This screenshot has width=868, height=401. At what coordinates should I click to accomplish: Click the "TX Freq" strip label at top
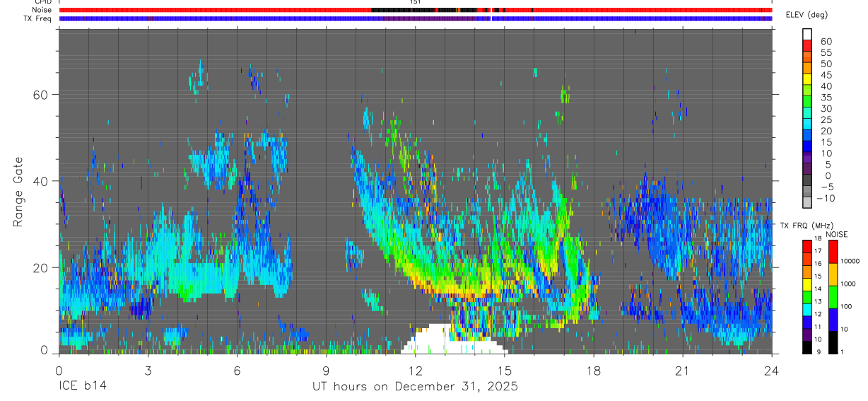pos(38,18)
